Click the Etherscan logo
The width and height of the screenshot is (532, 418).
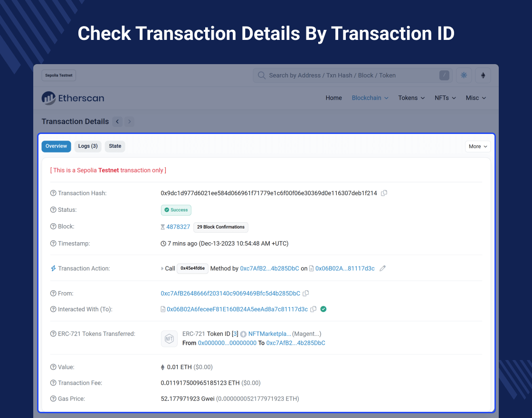pos(73,98)
